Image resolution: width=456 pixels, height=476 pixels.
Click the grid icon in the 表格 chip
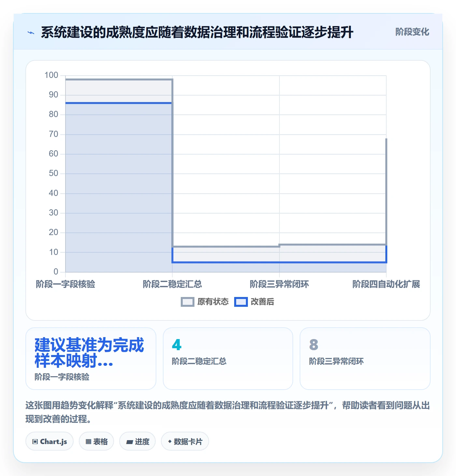[88, 442]
